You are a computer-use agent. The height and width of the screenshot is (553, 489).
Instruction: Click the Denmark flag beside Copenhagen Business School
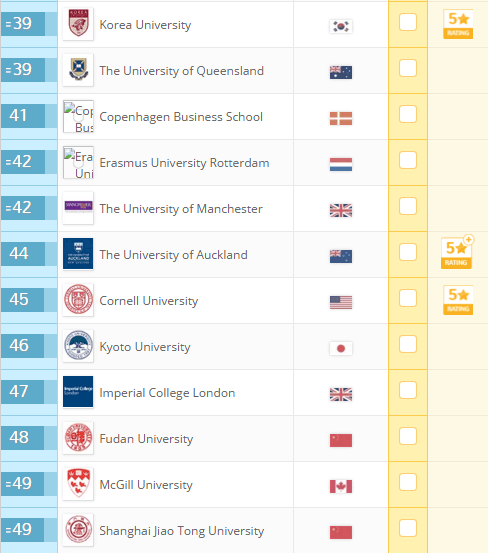[341, 118]
